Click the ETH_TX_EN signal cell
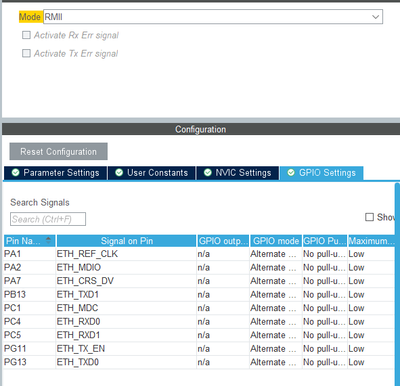400x386 pixels. (126, 349)
